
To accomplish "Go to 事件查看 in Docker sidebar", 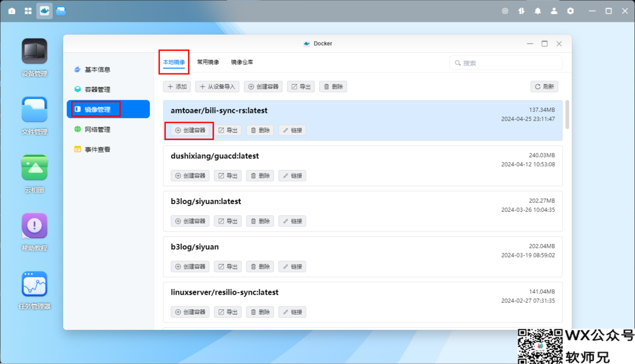I will 109,149.
